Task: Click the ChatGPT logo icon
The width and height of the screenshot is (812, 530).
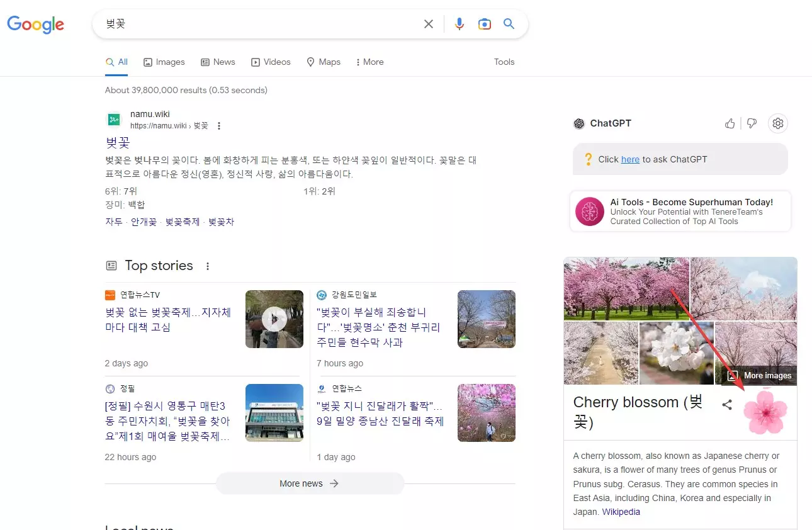Action: click(578, 123)
